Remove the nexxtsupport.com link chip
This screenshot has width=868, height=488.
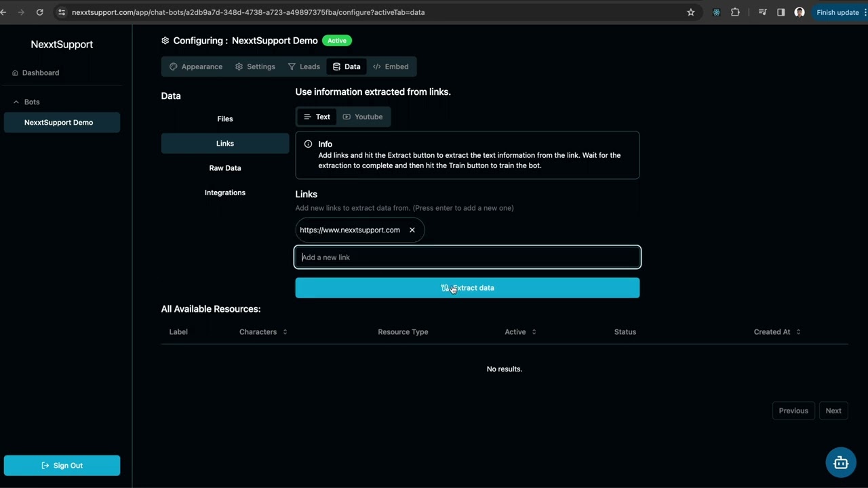point(412,230)
